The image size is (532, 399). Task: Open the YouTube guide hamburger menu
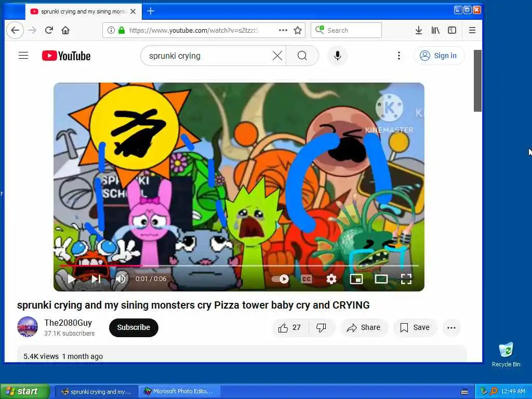[23, 55]
